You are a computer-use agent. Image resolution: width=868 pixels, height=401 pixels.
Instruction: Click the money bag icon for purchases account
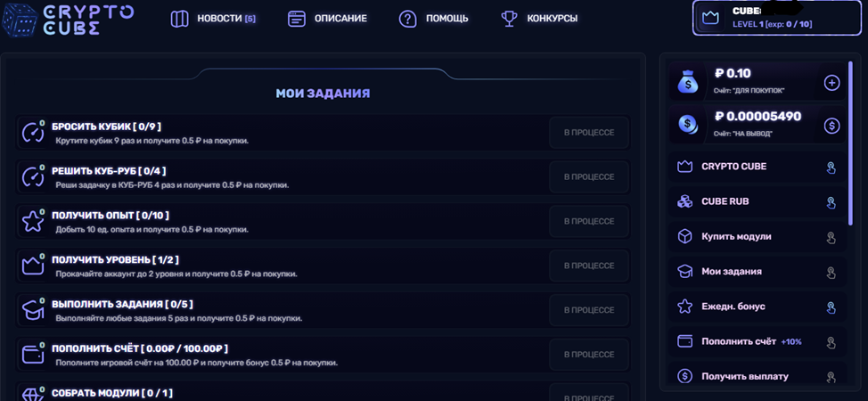coord(688,83)
